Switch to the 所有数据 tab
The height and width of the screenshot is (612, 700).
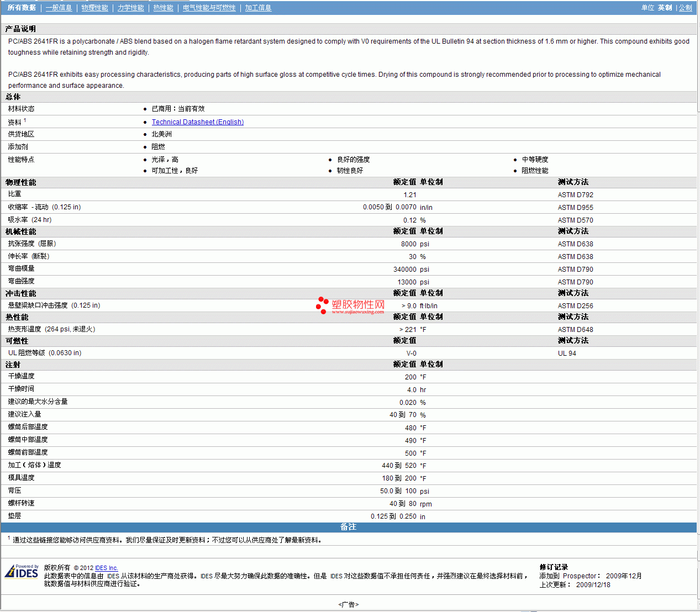[x=22, y=8]
